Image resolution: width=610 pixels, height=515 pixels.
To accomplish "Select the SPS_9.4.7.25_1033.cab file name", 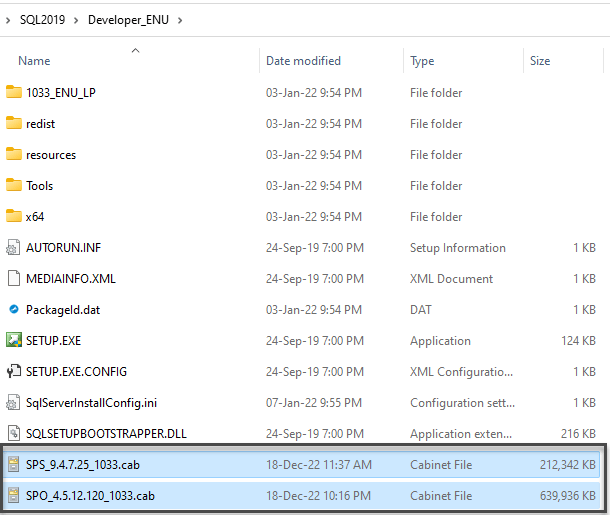I will pos(83,465).
